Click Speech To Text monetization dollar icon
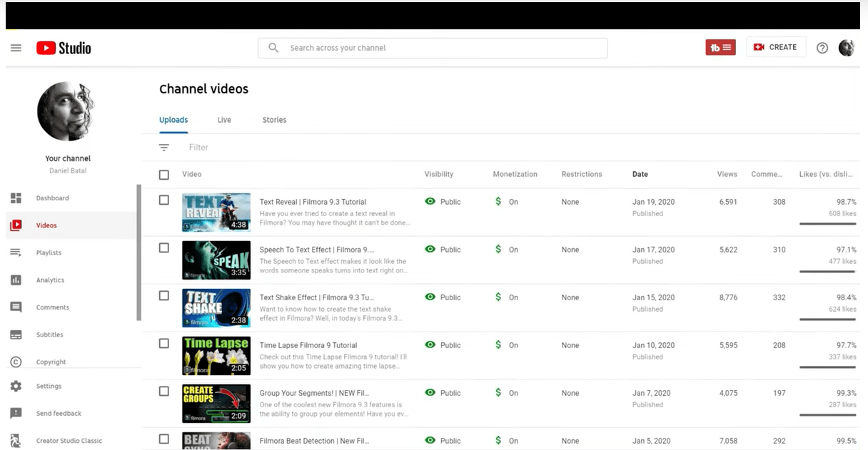 pyautogui.click(x=498, y=250)
